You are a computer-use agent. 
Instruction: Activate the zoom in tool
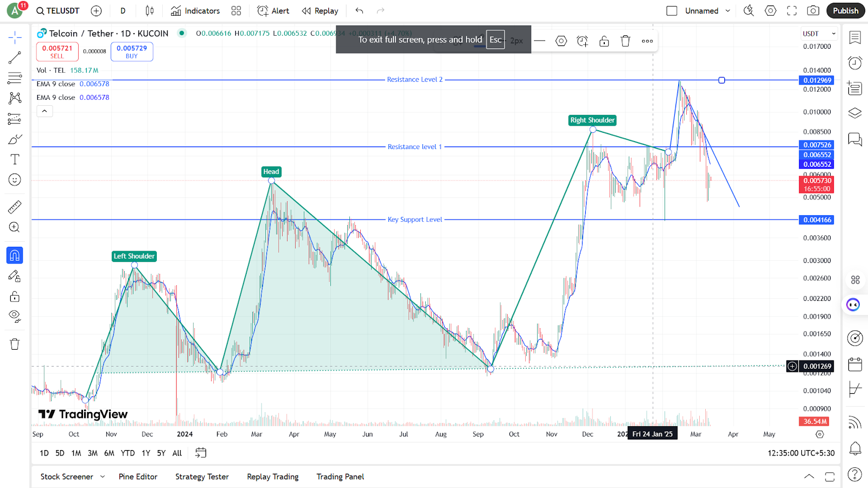[15, 227]
